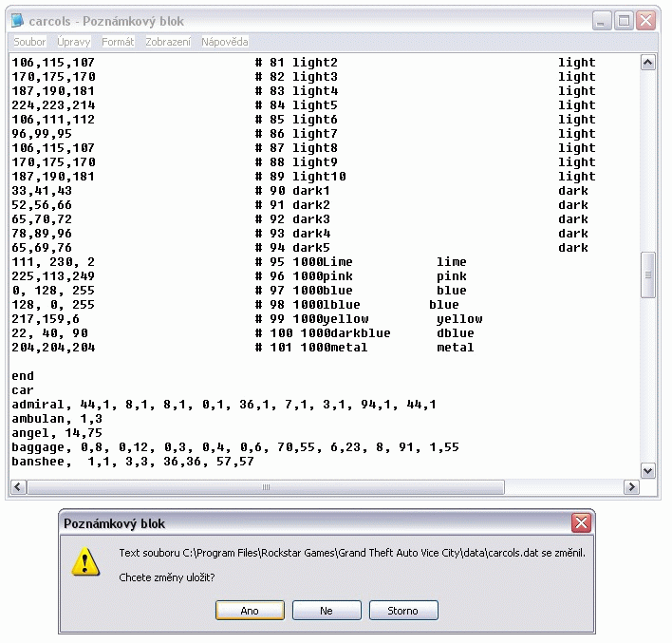The height and width of the screenshot is (643, 672).
Task: Click the vertical scrollbar thumb
Action: pyautogui.click(x=648, y=274)
